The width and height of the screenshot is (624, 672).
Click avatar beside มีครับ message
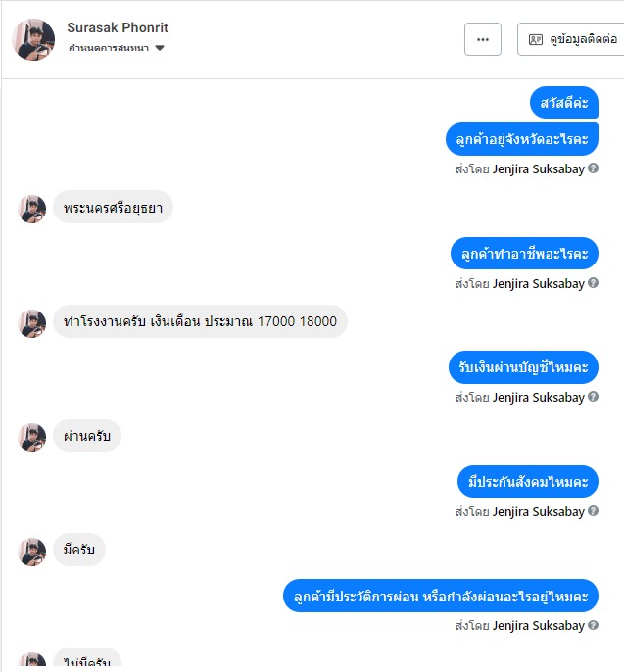pos(32,552)
